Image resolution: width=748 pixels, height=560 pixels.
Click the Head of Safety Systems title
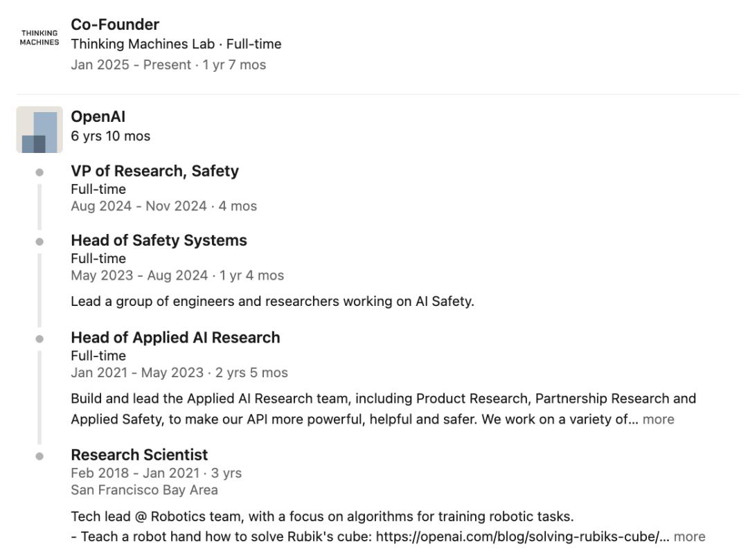coord(159,240)
